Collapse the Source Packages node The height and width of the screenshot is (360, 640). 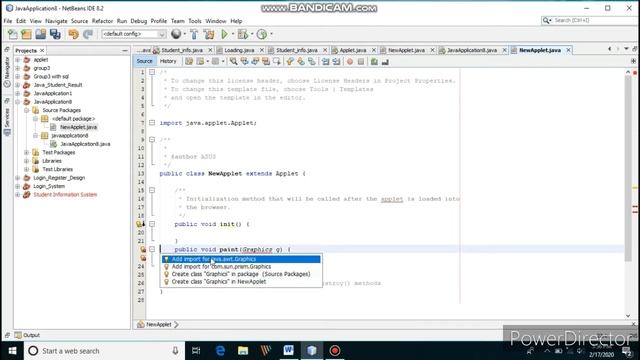click(x=27, y=110)
